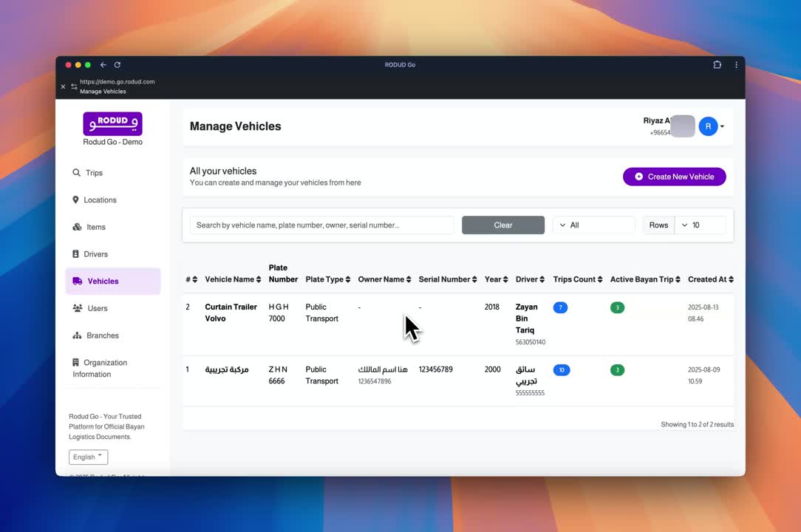Viewport: 801px width, 532px height.
Task: Click the blue trips count badge 7
Action: pyautogui.click(x=560, y=307)
